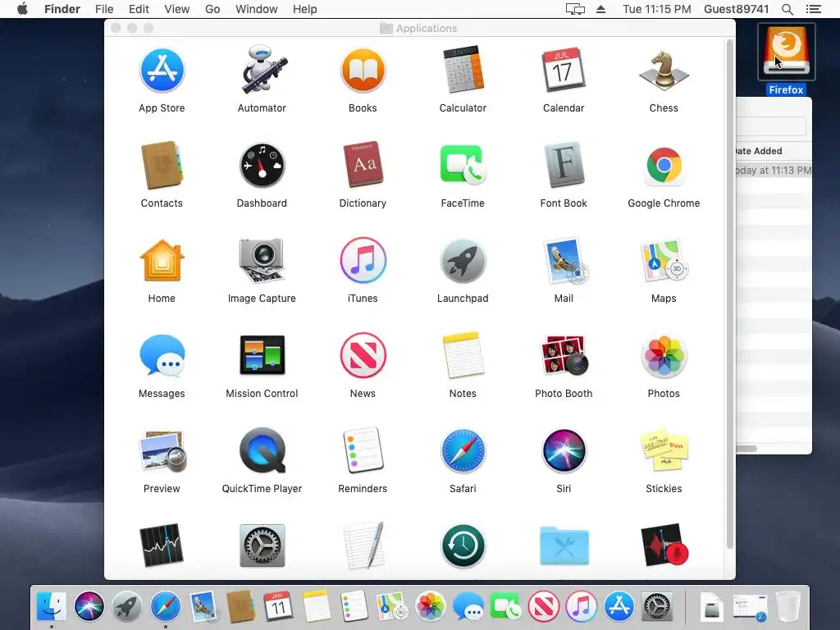Select the Books app icon
Viewport: 840px width, 630px height.
tap(363, 71)
